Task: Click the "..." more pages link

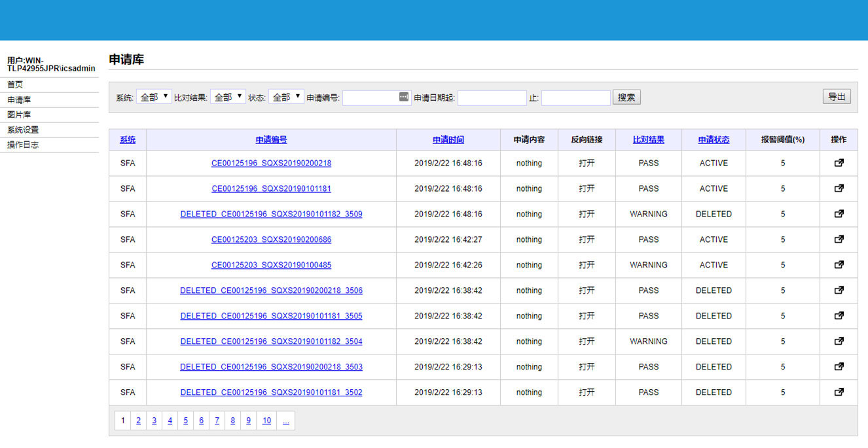Action: tap(286, 421)
